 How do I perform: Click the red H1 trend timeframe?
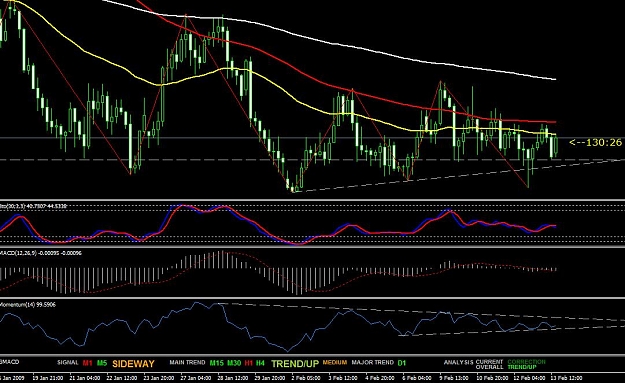pyautogui.click(x=249, y=363)
